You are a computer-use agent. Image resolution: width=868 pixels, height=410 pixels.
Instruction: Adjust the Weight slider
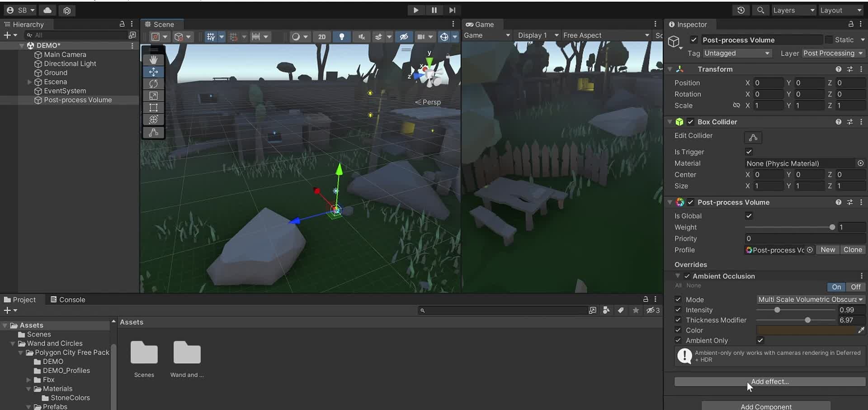[x=790, y=227]
